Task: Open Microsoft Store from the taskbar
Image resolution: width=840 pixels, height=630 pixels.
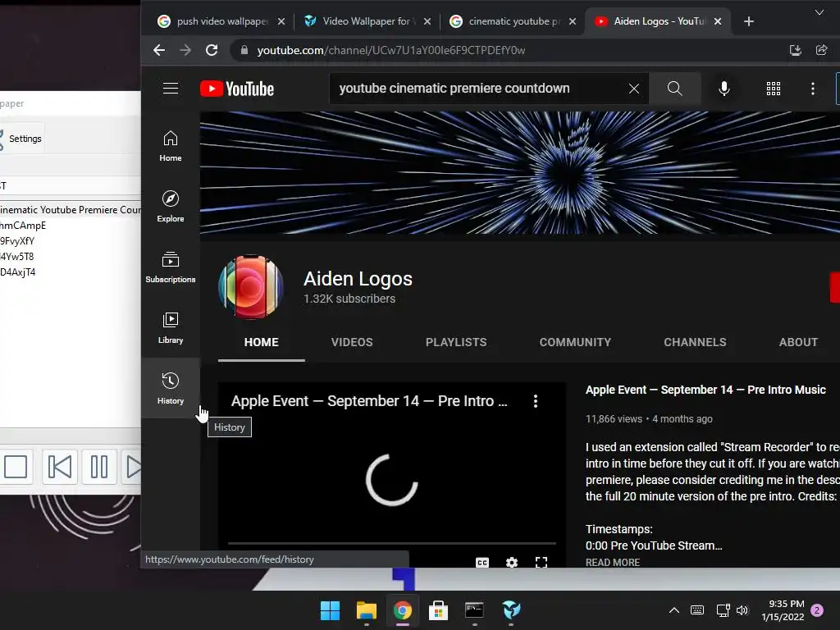Action: [438, 610]
